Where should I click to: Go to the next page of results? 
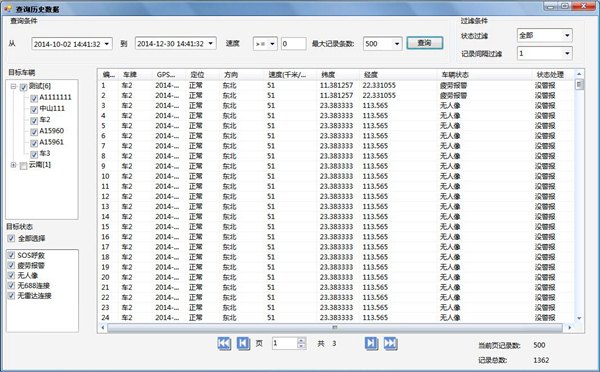[371, 343]
